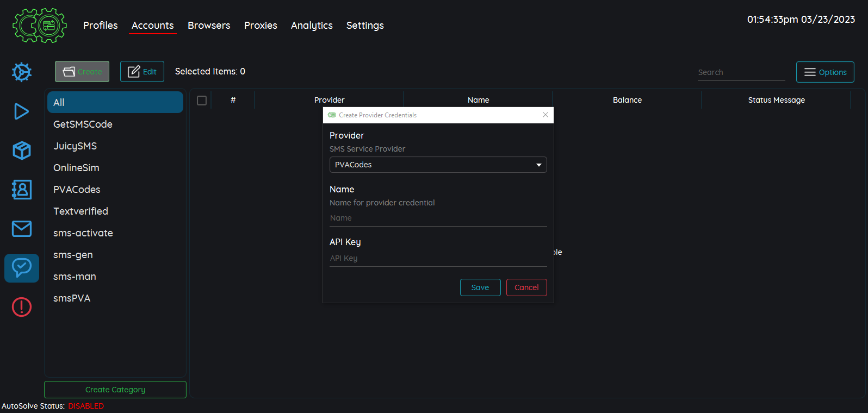Select the GetSMSCode category
The height and width of the screenshot is (413, 868).
[115, 124]
